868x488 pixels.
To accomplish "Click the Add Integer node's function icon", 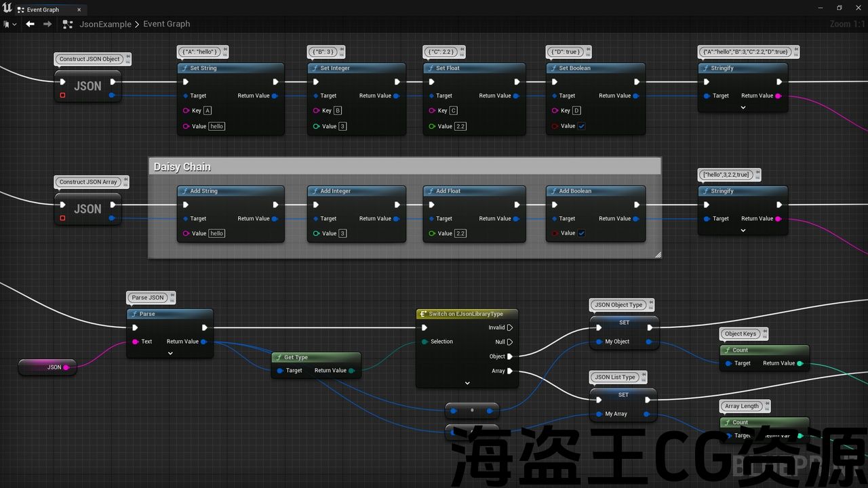I will click(x=315, y=190).
